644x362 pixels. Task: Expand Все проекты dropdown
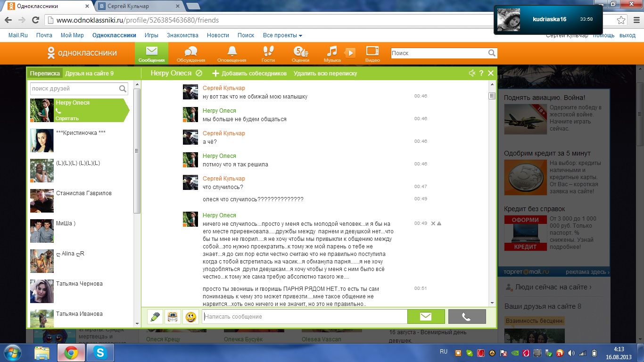(x=282, y=35)
